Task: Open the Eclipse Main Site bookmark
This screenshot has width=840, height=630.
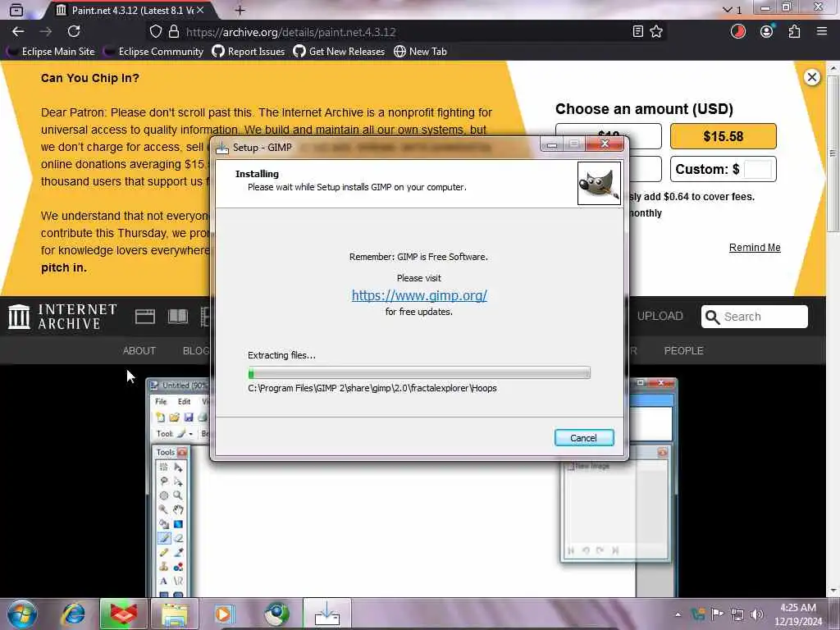Action: tap(52, 52)
